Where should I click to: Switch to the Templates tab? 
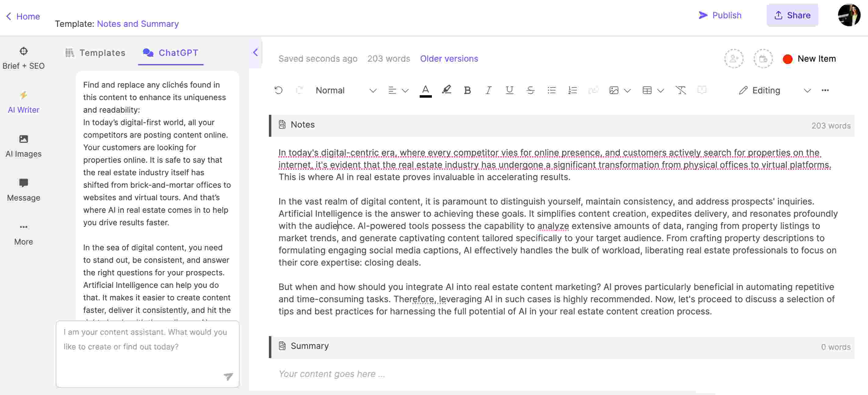(95, 52)
